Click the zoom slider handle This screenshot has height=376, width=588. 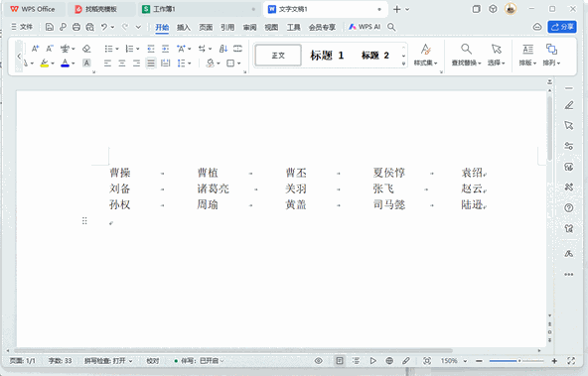pos(519,361)
